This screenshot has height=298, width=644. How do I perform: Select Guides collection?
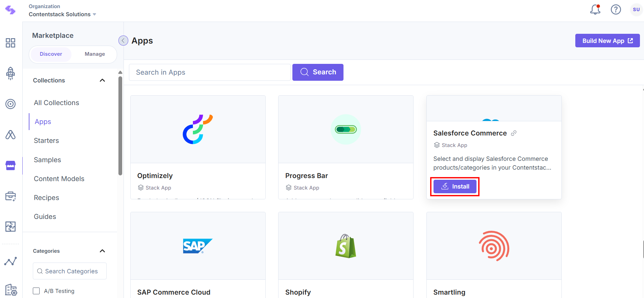pos(45,217)
